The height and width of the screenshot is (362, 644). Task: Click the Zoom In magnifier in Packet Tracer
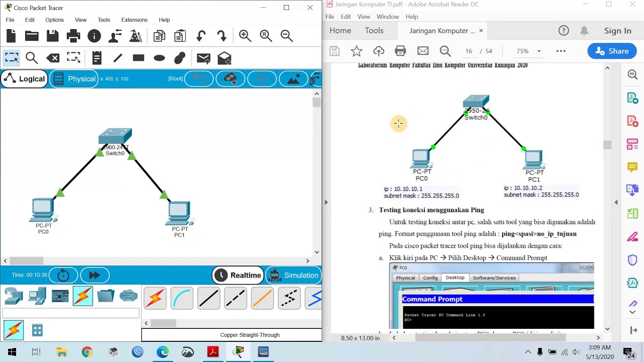[x=245, y=36]
